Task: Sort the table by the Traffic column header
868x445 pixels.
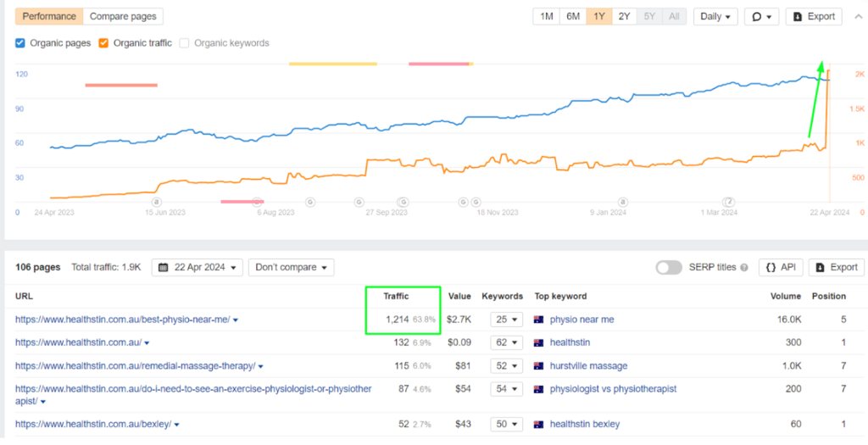Action: coord(396,297)
